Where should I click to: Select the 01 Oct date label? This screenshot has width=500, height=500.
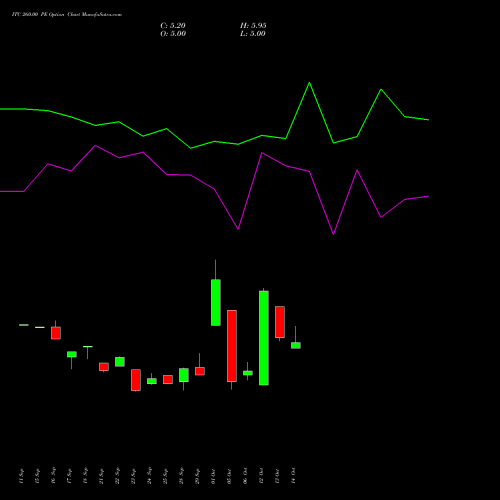[x=214, y=476]
